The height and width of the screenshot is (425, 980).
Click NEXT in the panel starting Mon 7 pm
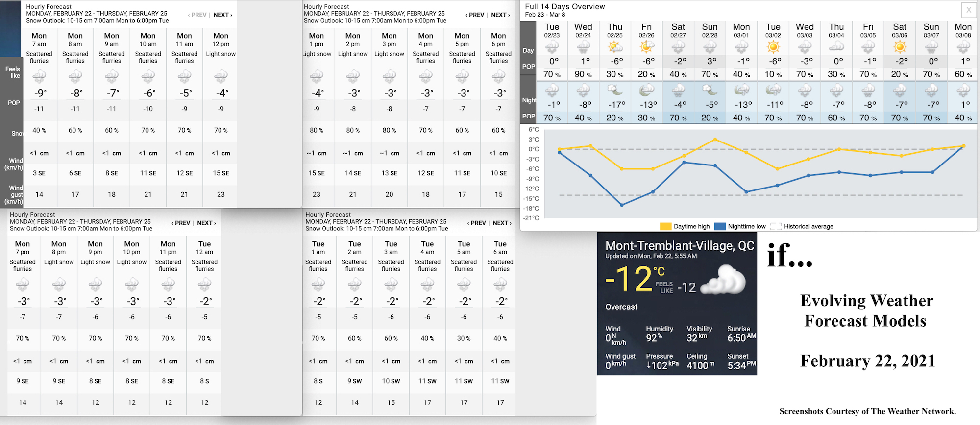(206, 223)
